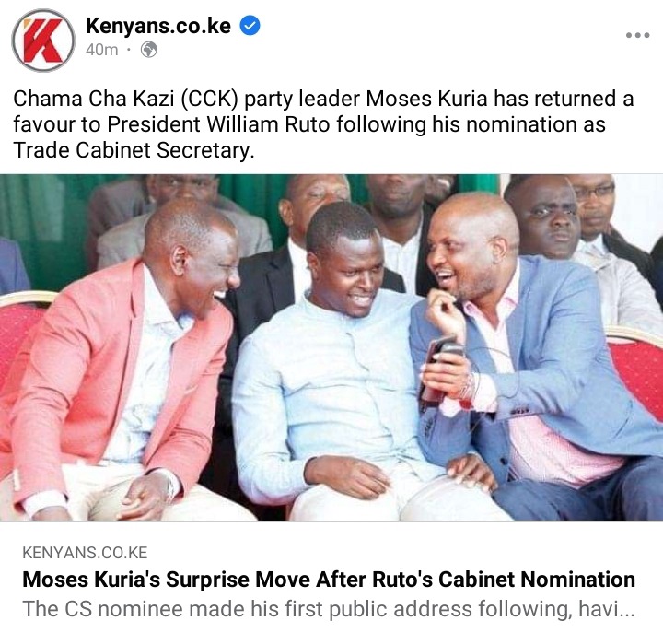663x644 pixels.
Task: Open the Kenyans.co.ke page logo avatar
Action: click(42, 40)
